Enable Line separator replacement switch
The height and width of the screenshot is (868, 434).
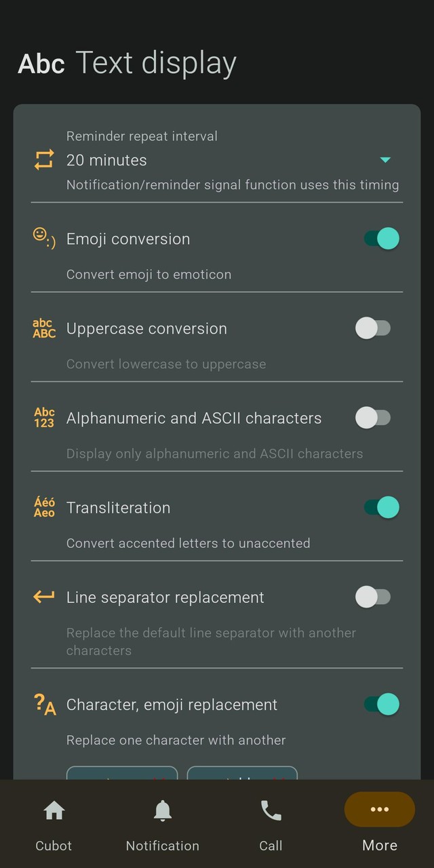coord(373,597)
